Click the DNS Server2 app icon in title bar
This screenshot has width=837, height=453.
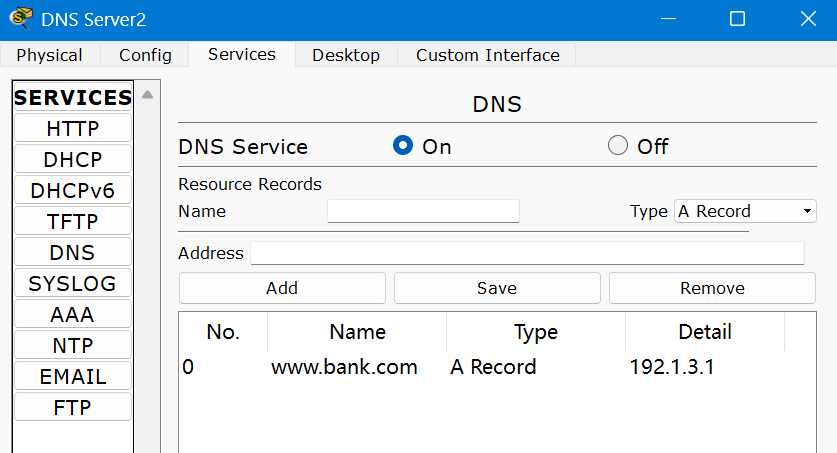click(19, 19)
